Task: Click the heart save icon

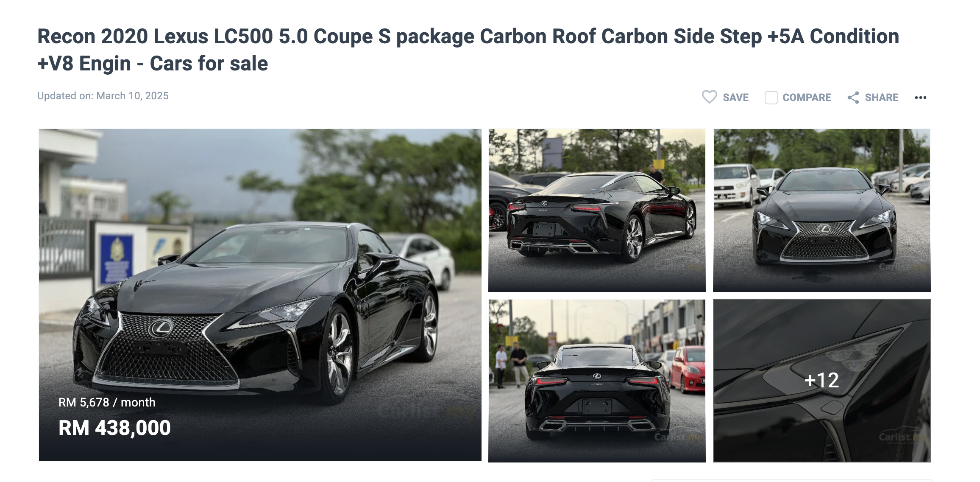Action: click(x=709, y=97)
